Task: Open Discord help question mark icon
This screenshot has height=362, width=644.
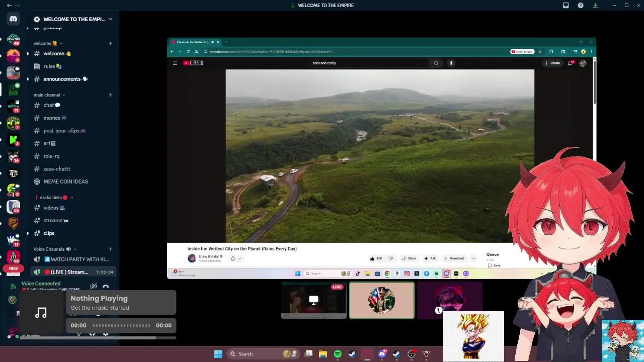Action: 581,5
